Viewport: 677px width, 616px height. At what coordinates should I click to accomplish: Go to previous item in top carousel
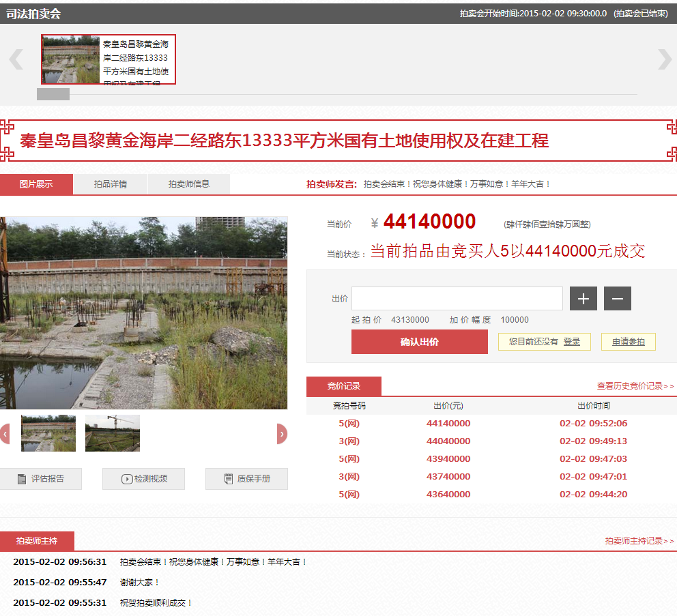click(x=16, y=59)
